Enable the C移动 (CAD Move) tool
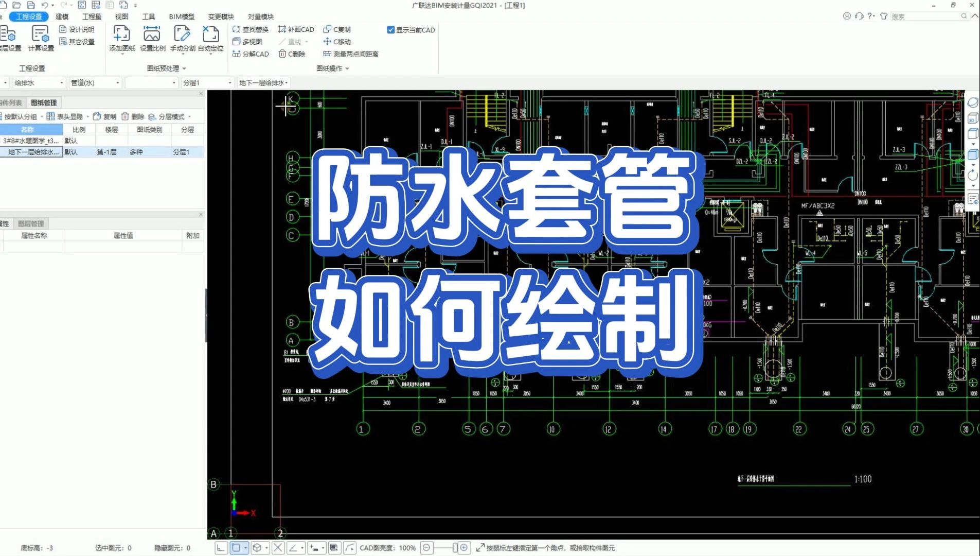This screenshot has width=980, height=556. (x=338, y=42)
